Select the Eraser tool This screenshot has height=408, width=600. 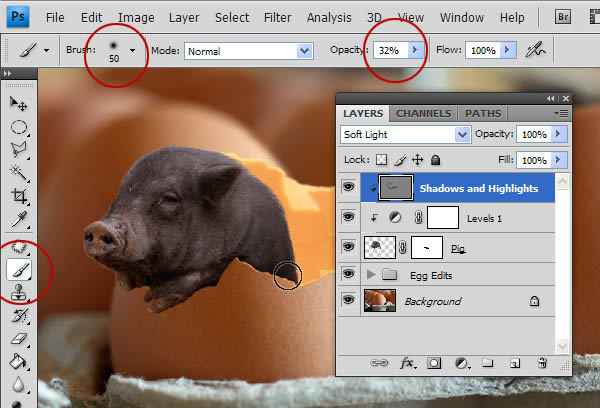tap(18, 339)
